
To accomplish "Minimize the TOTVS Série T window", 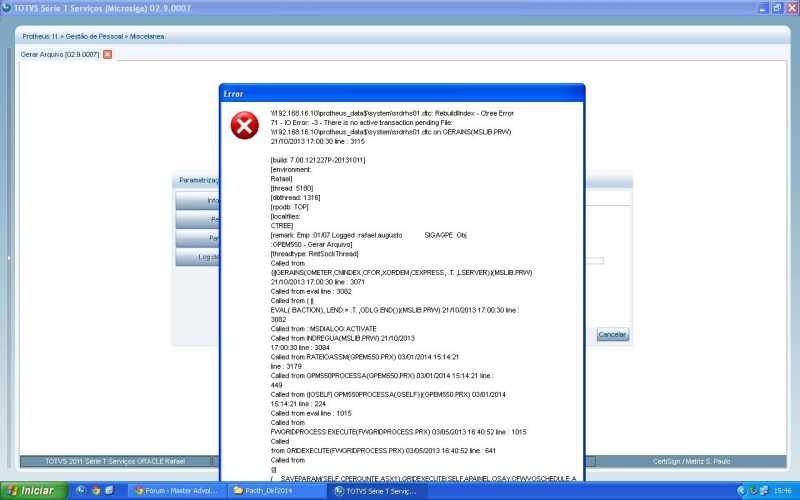I will point(763,8).
